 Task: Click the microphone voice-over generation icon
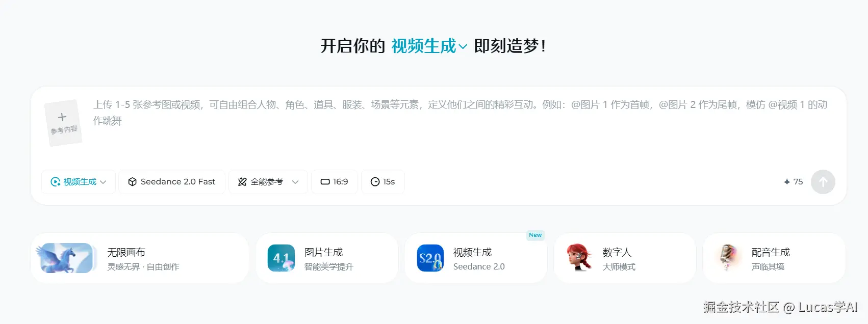click(x=728, y=258)
